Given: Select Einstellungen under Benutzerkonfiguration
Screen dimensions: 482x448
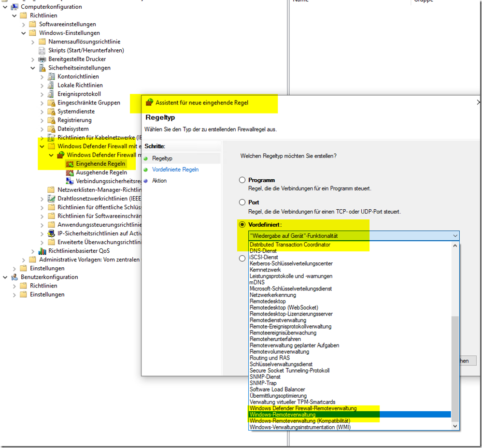Looking at the screenshot, I should (x=47, y=294).
